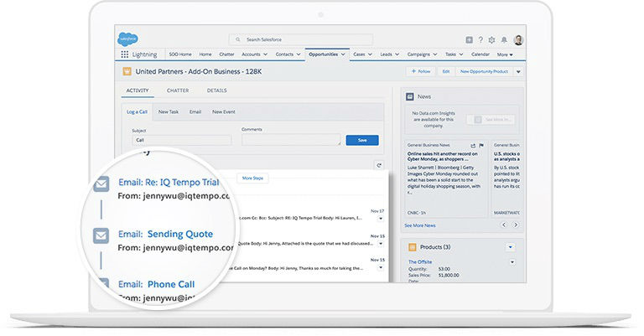The width and height of the screenshot is (644, 336).
Task: Open the More navigation menu
Action: click(x=505, y=54)
